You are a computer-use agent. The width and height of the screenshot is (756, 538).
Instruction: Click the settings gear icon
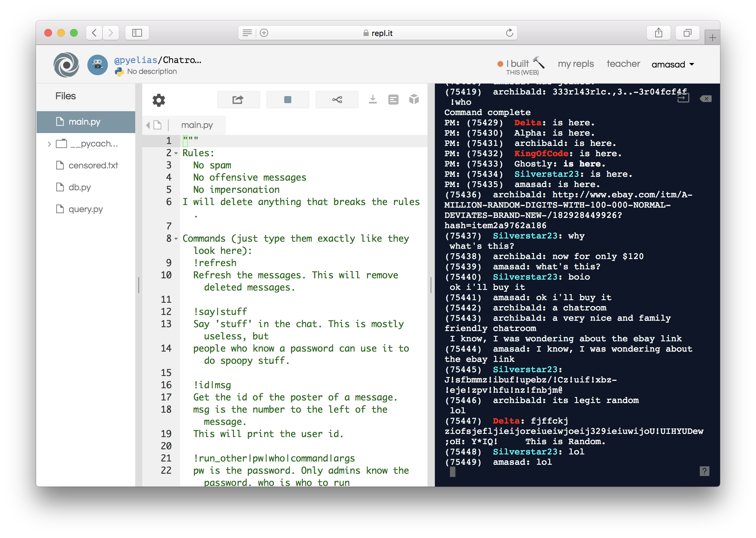(159, 100)
